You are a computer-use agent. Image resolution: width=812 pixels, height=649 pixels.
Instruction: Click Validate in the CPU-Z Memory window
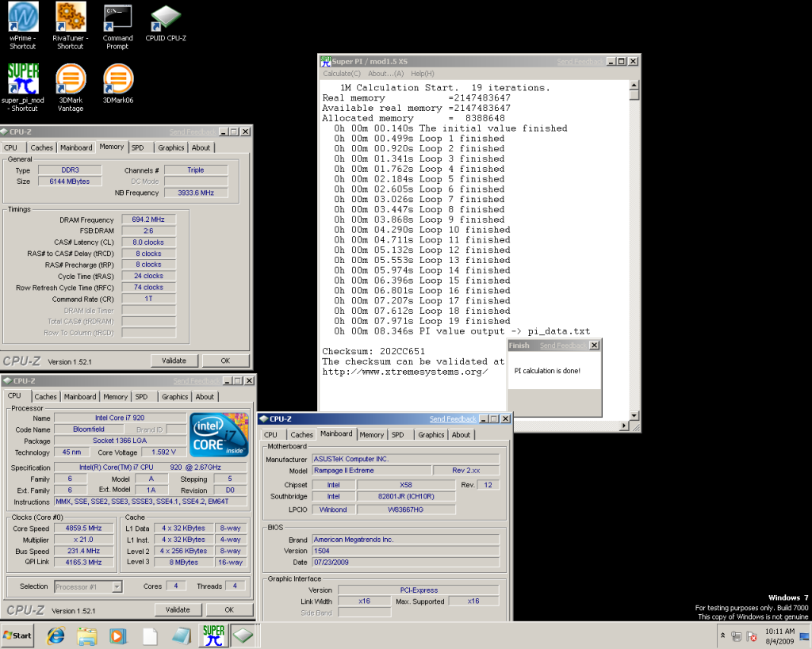tap(174, 361)
